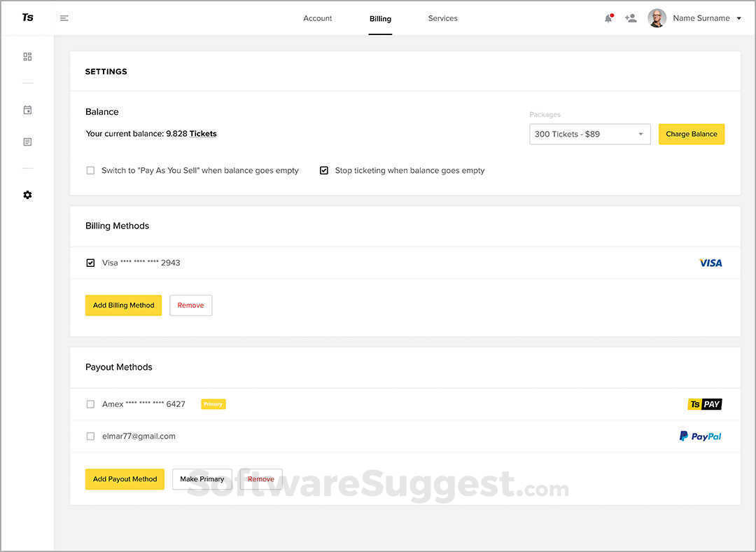Click Add Payout Method
The image size is (756, 552).
(x=125, y=479)
